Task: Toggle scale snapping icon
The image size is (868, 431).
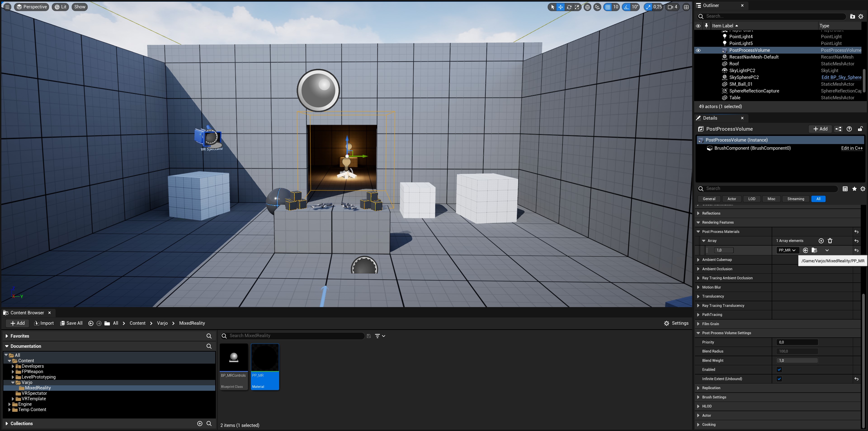Action: pyautogui.click(x=648, y=7)
